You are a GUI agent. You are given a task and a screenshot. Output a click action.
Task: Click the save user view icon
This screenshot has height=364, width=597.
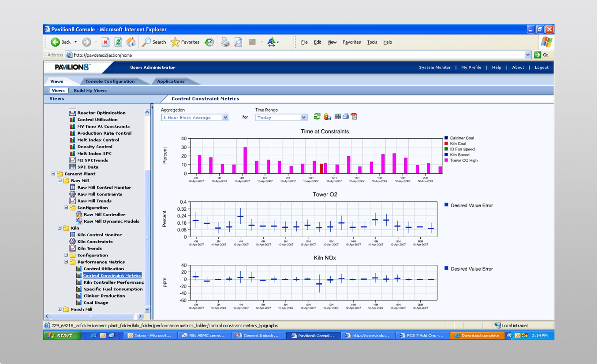327,116
